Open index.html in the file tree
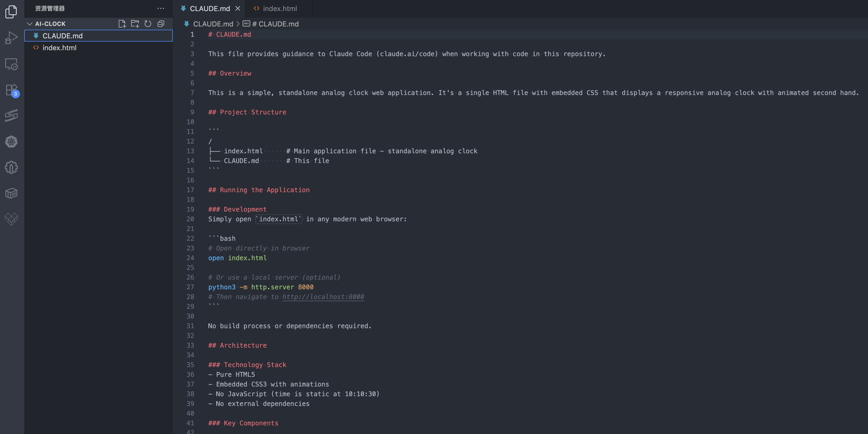Image resolution: width=868 pixels, height=434 pixels. tap(59, 48)
